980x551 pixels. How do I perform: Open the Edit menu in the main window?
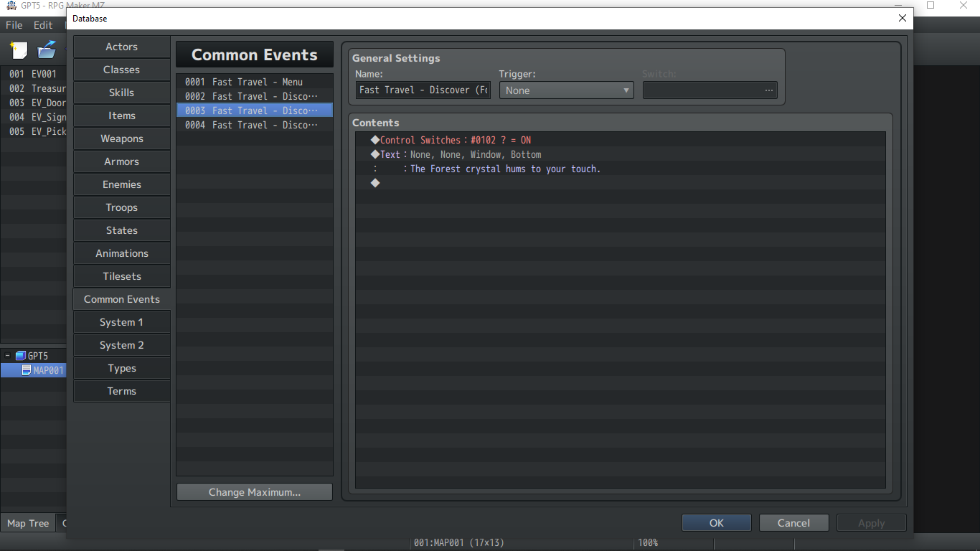(x=43, y=25)
